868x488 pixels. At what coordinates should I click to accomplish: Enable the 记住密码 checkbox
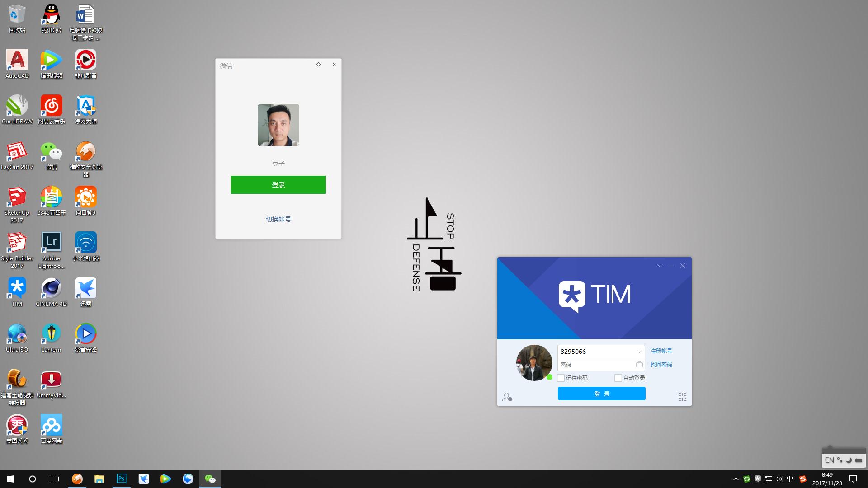(x=561, y=378)
